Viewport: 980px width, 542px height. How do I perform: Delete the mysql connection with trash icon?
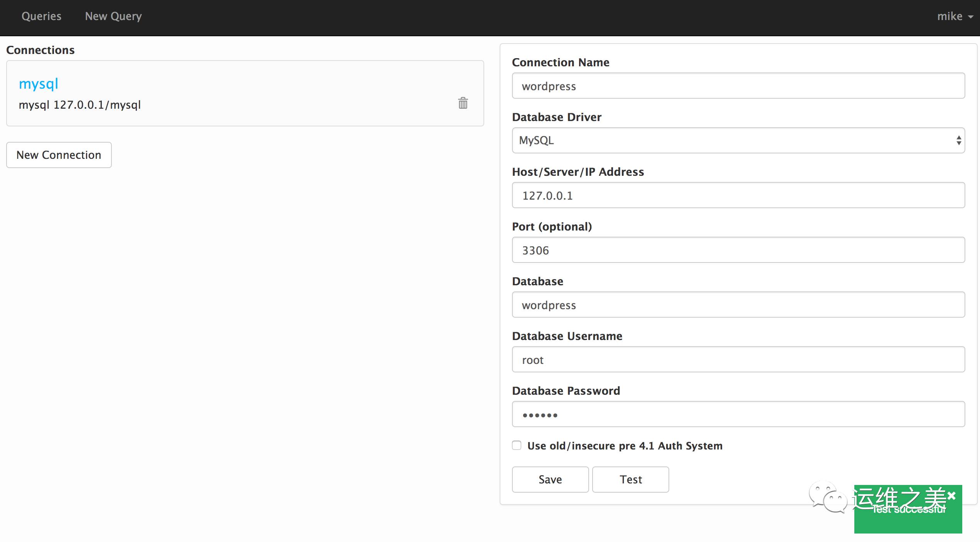(x=463, y=103)
